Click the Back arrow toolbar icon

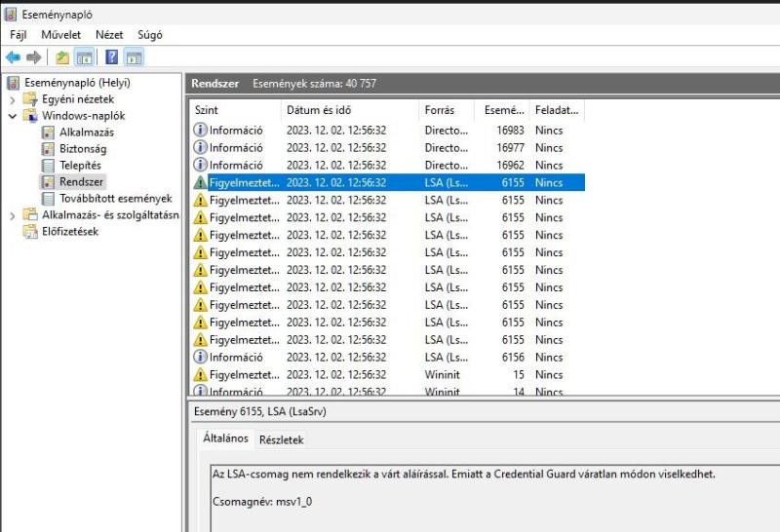[x=13, y=57]
